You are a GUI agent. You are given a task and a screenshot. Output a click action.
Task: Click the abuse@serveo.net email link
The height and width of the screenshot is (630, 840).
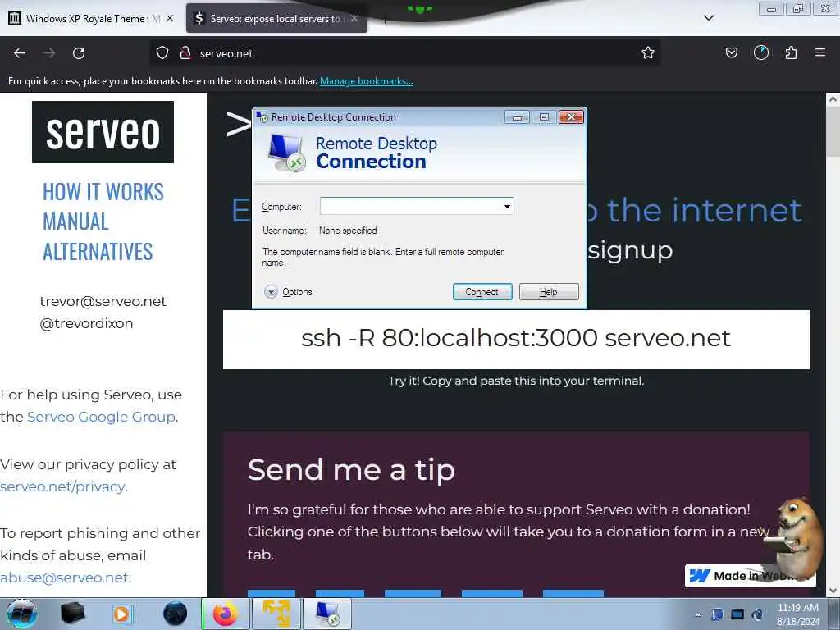[64, 577]
